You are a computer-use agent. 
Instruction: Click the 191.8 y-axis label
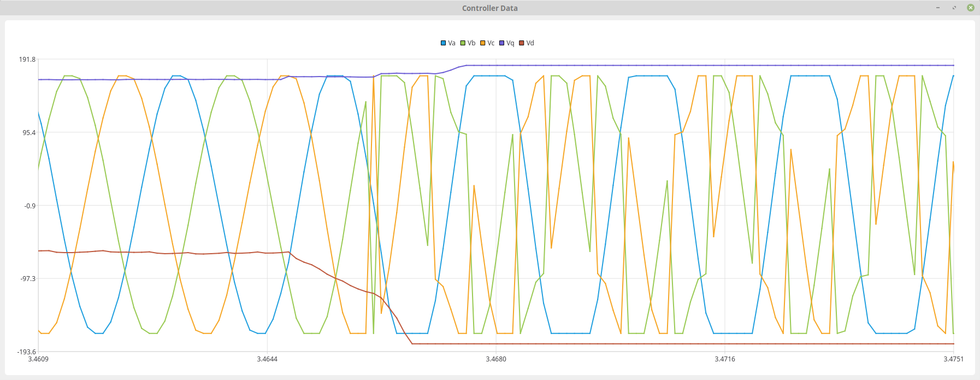[27, 59]
